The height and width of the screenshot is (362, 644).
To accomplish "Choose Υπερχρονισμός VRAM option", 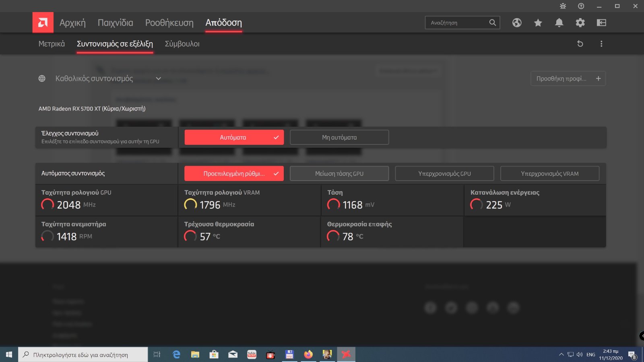I will click(x=550, y=173).
